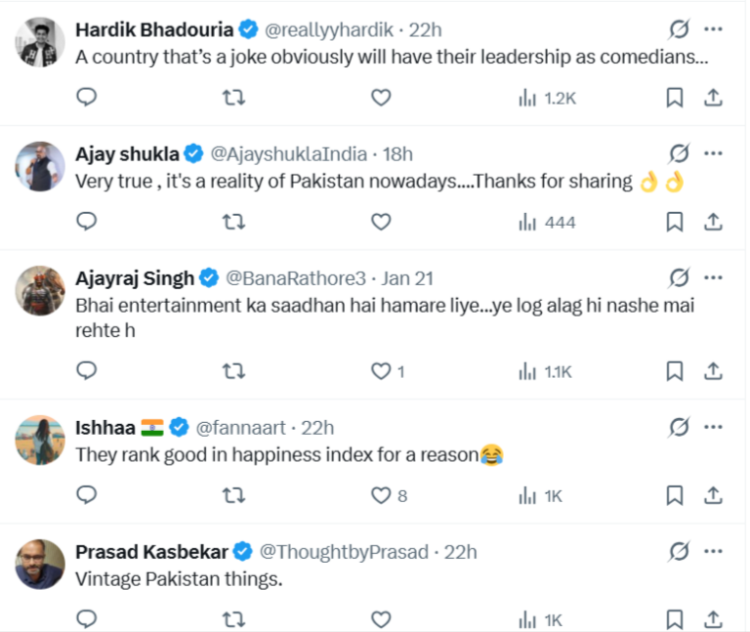
Task: Repost Ajay shukla's tweet
Action: tap(233, 221)
